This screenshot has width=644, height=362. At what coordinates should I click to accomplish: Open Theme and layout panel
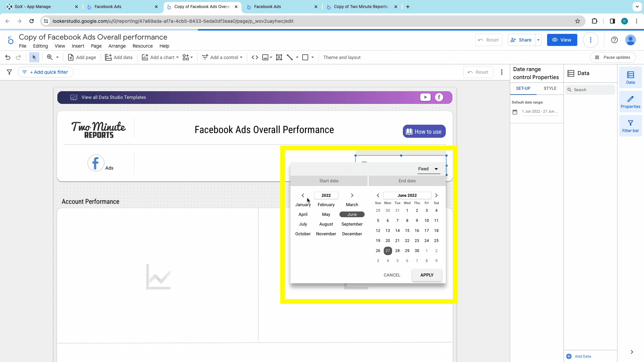pos(342,57)
